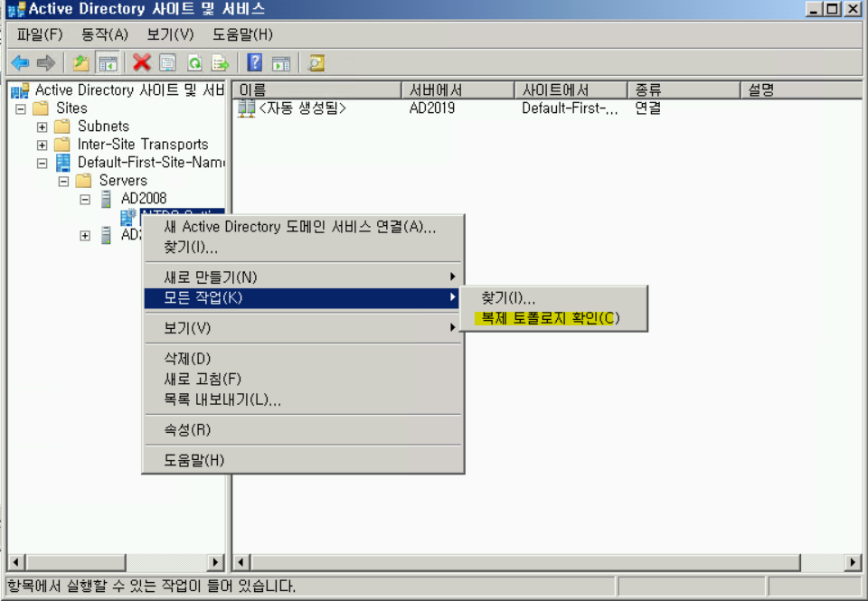
Task: Click the NTDS Settings icon under AD2008
Action: coord(127,216)
